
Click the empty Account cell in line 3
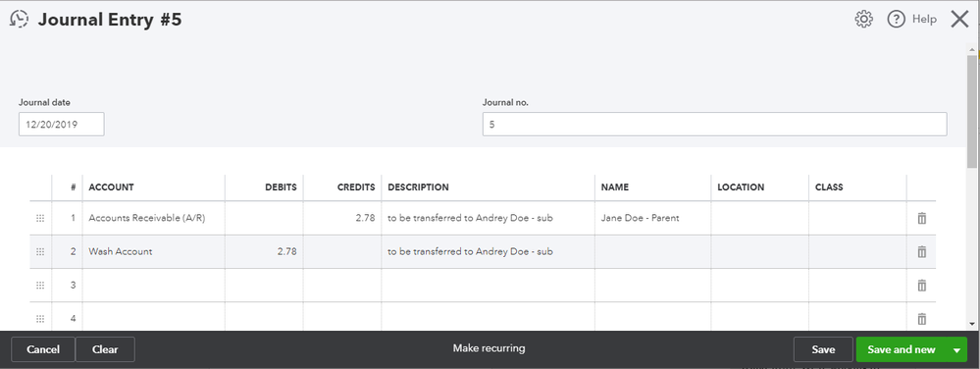pos(154,286)
